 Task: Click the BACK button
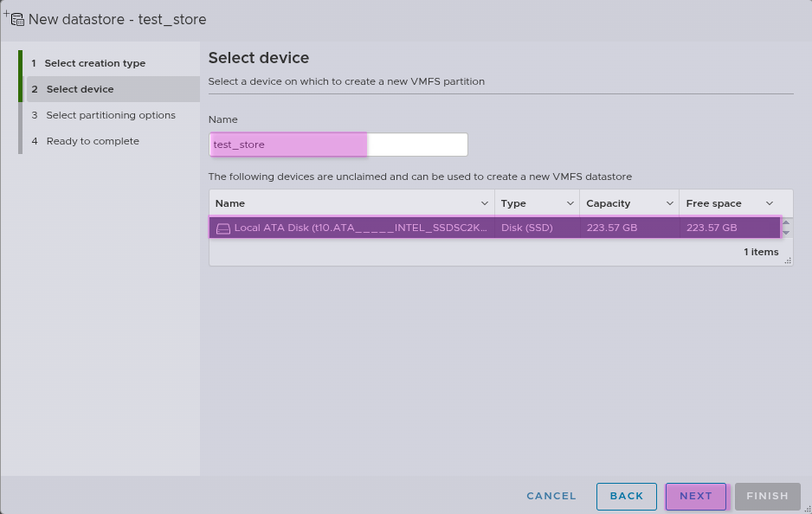(x=626, y=496)
